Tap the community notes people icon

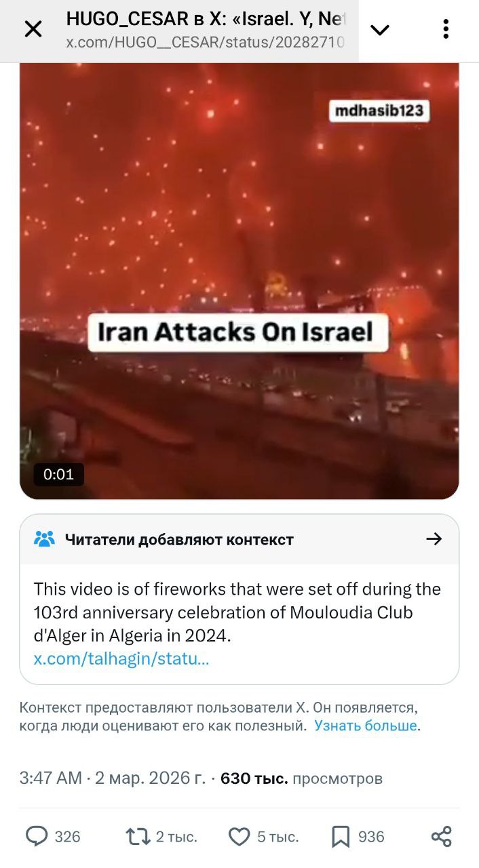(44, 539)
